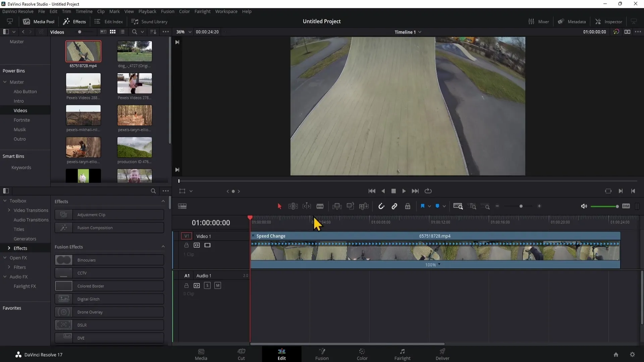The width and height of the screenshot is (644, 362).
Task: Click the Link/Unlink clips icon
Action: 394,206
